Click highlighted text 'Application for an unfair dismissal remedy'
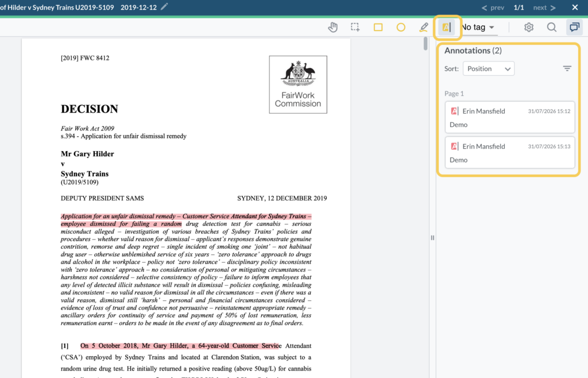Image resolution: width=588 pixels, height=378 pixels. click(118, 217)
